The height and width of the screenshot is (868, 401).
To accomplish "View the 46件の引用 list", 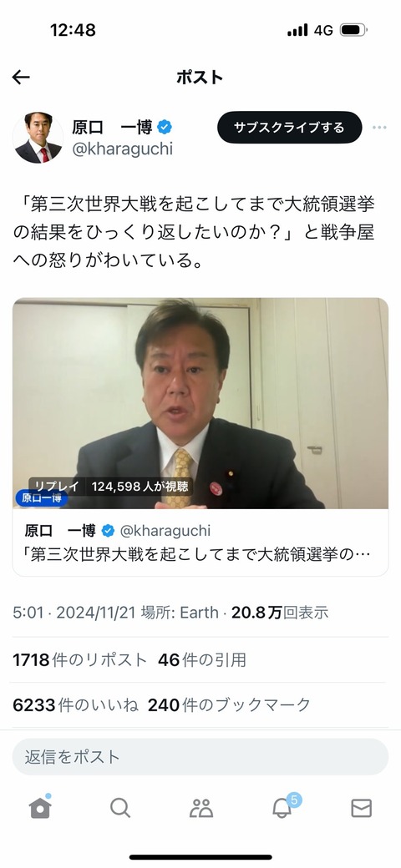I will coord(202,660).
